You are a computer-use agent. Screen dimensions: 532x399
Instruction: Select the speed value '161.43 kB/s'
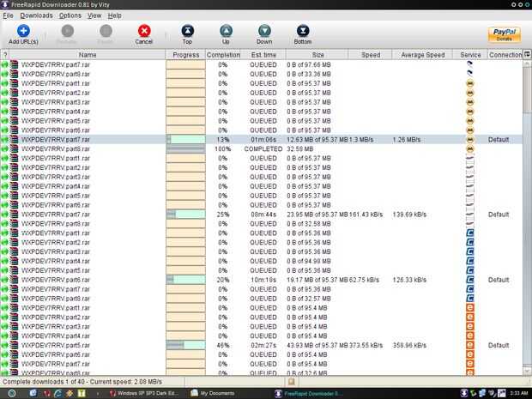click(366, 215)
